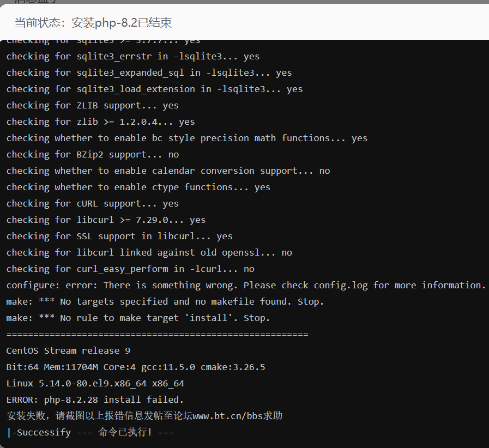
Task: Click the 'CentOS Stream release 9' line
Action: pyautogui.click(x=68, y=350)
